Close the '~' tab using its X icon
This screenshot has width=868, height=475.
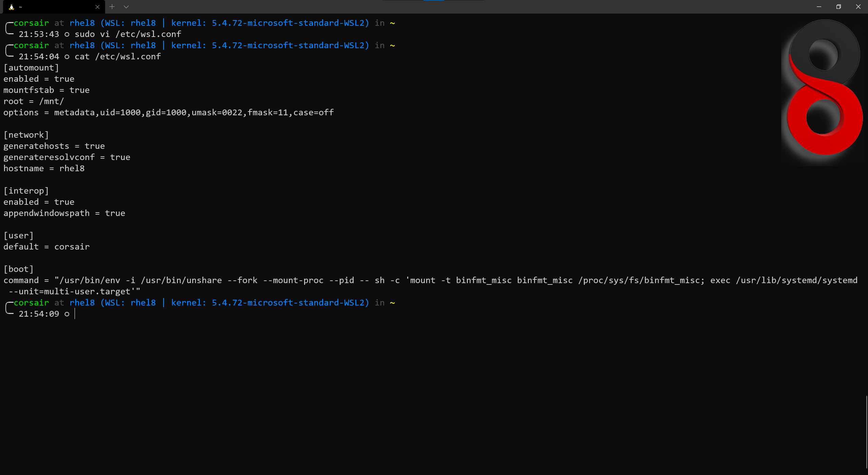coord(97,7)
